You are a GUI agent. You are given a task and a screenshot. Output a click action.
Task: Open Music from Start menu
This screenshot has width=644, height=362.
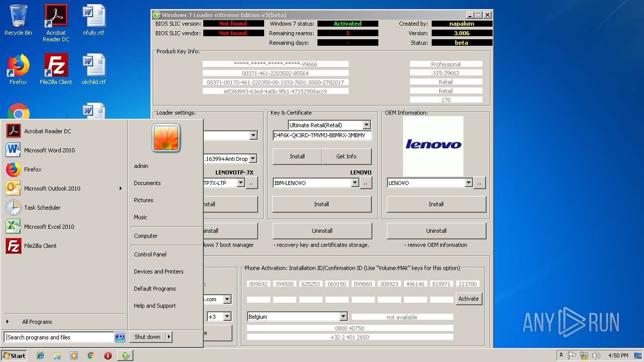pyautogui.click(x=140, y=217)
